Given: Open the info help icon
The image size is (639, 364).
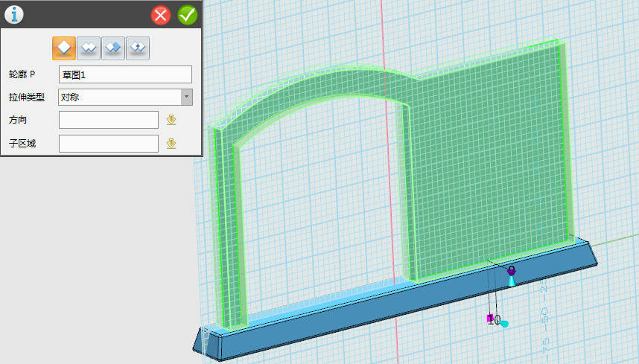Looking at the screenshot, I should click(x=14, y=14).
